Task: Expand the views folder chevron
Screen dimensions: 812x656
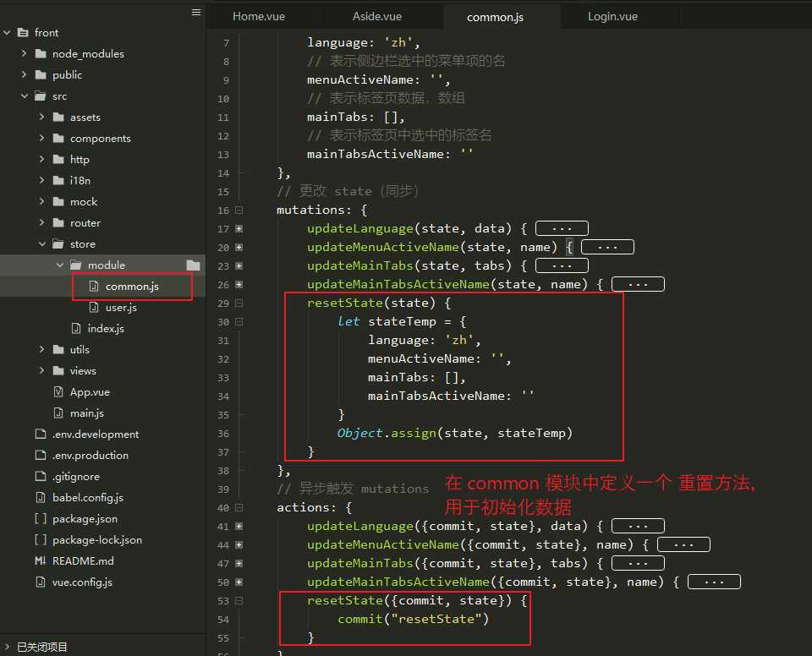Action: click(42, 371)
